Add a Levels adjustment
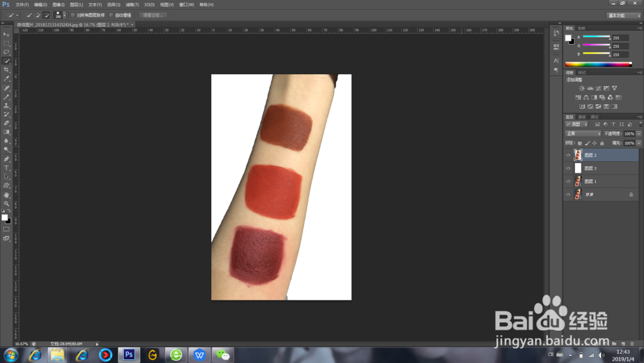Image resolution: width=644 pixels, height=363 pixels. 590,88
